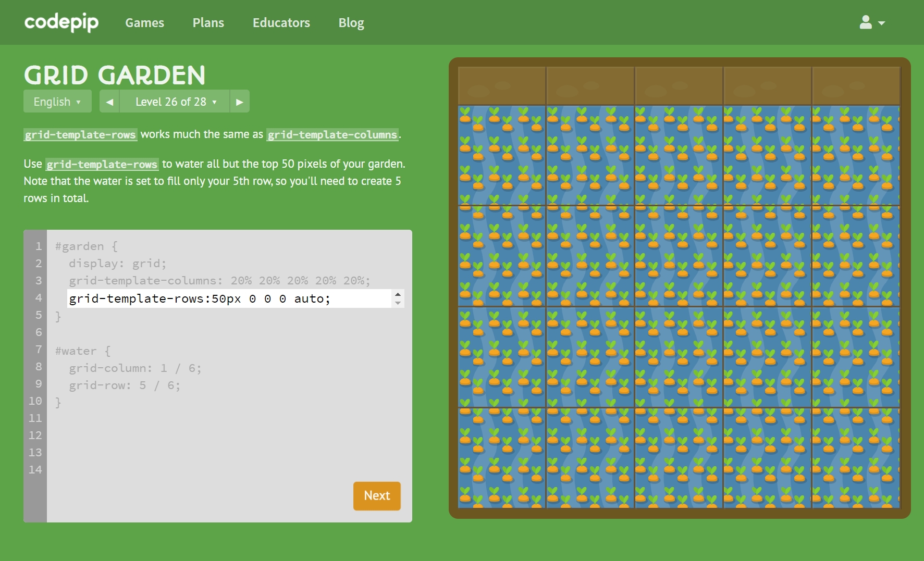Screen dimensions: 924x561
Task: Open the Games menu item
Action: (144, 23)
